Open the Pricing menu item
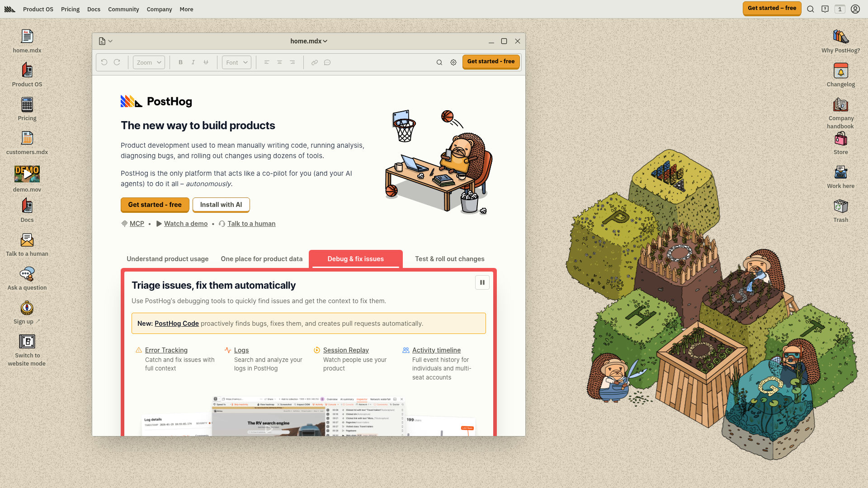The image size is (868, 488). point(70,9)
